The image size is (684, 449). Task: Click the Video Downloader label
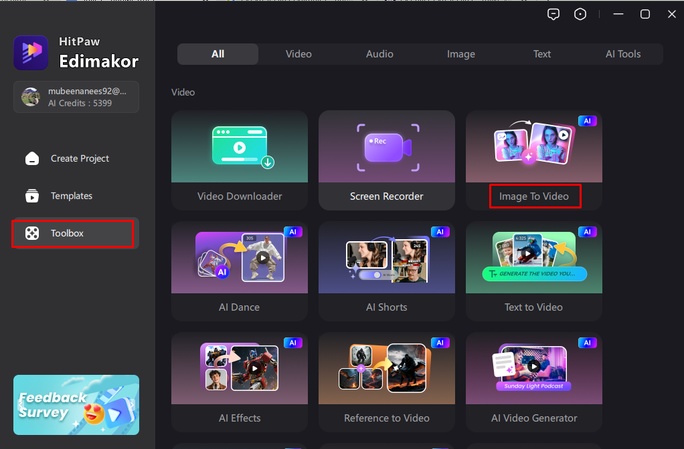click(x=239, y=196)
